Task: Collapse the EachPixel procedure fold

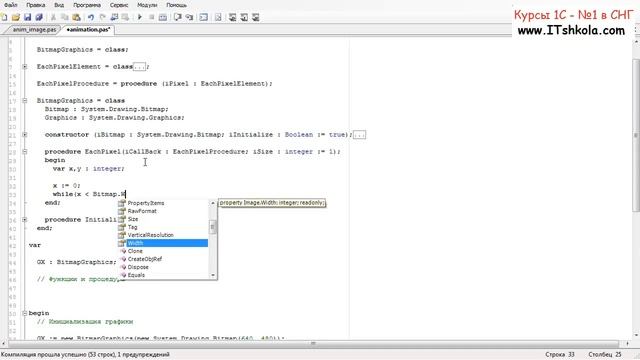Action: click(x=25, y=151)
